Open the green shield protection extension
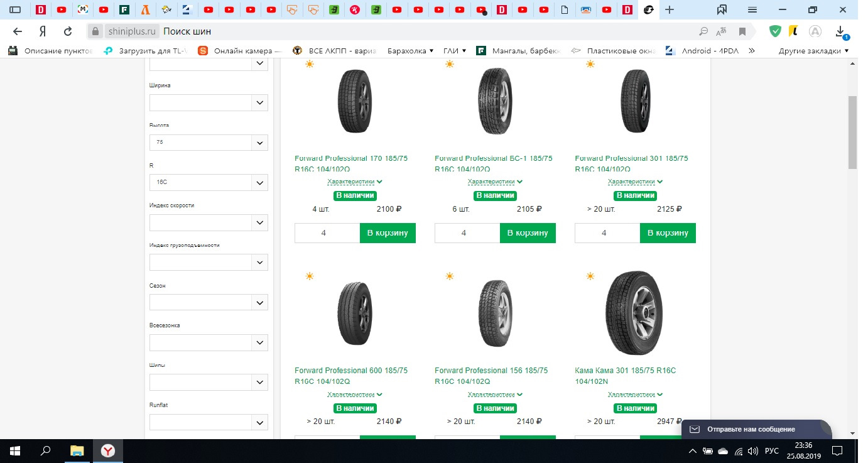The height and width of the screenshot is (463, 868). pyautogui.click(x=776, y=31)
